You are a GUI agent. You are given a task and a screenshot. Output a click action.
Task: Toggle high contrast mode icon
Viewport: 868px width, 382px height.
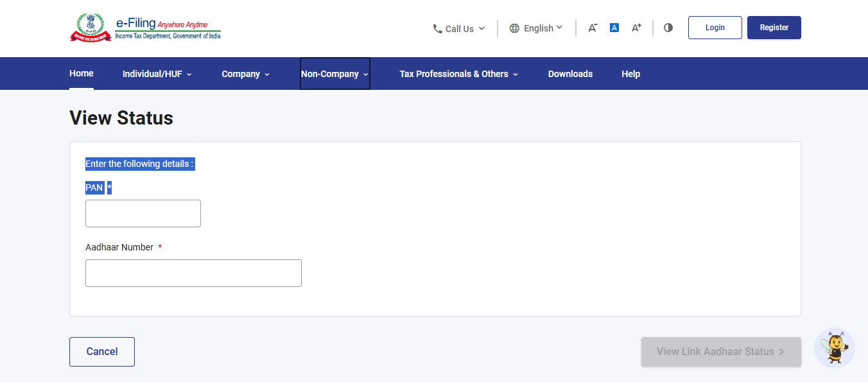[x=668, y=28]
